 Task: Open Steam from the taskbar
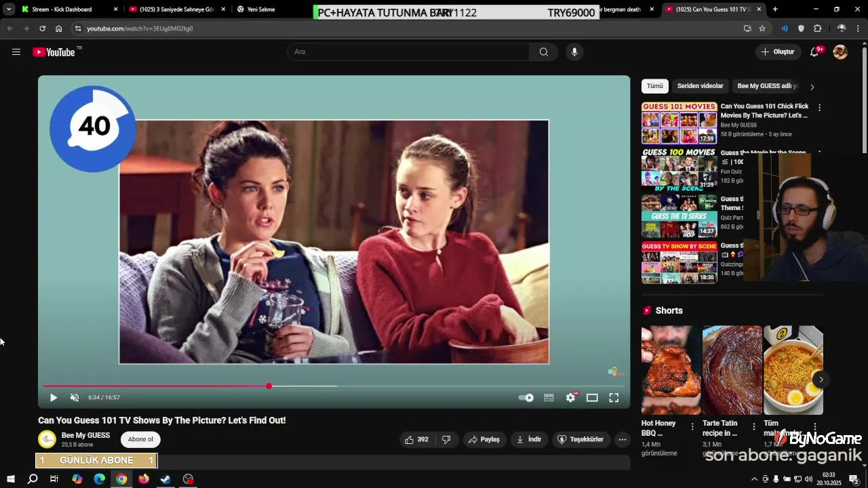(x=165, y=479)
